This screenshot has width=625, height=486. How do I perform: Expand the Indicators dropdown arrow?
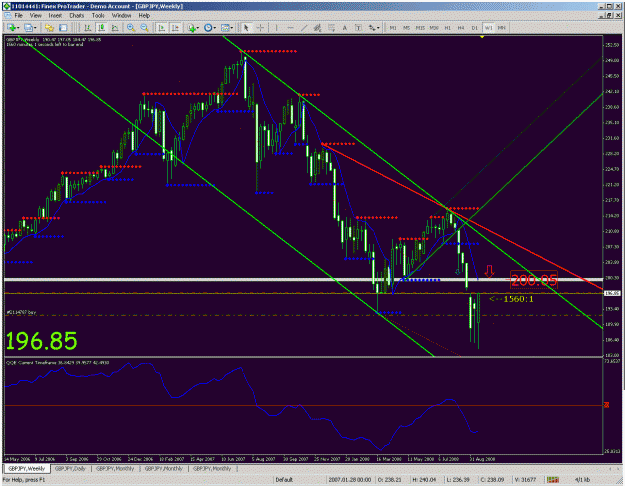(198, 28)
